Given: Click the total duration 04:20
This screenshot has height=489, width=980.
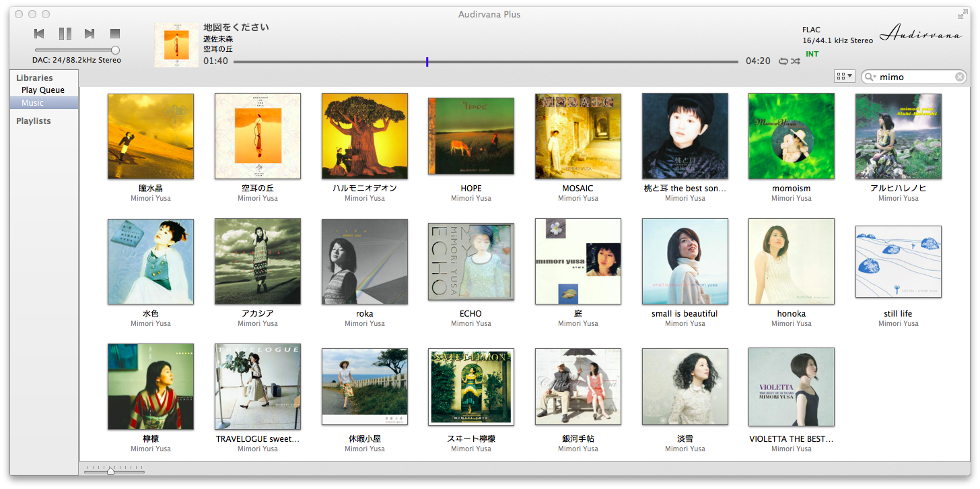Looking at the screenshot, I should pyautogui.click(x=758, y=61).
